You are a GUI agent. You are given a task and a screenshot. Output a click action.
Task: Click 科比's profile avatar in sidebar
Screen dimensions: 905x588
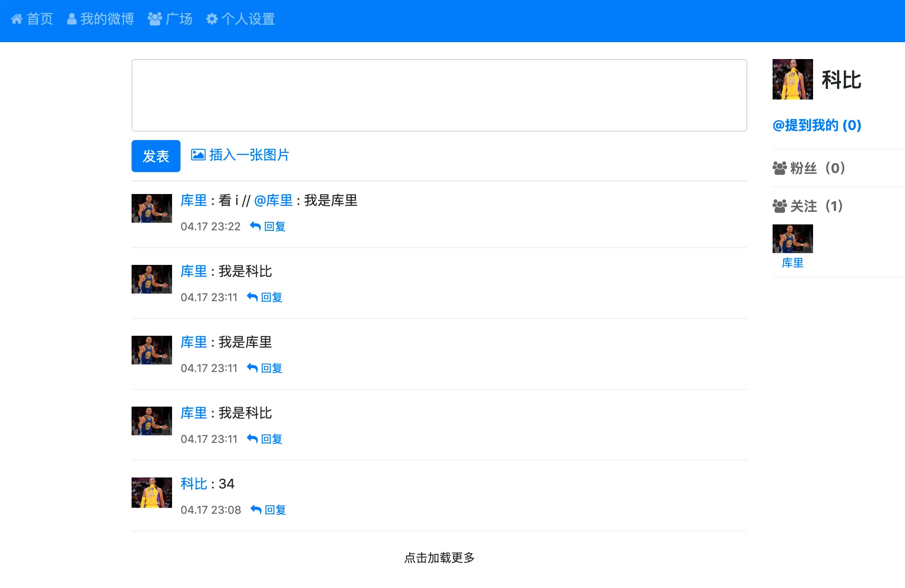tap(792, 79)
